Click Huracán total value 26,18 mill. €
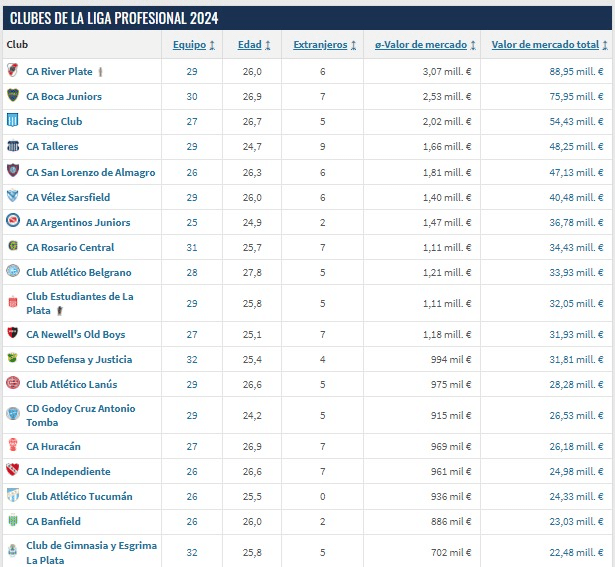 (x=576, y=447)
